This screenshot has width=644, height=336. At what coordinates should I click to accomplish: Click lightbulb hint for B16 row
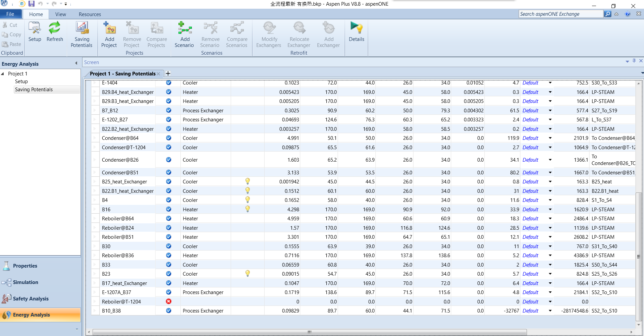tap(248, 209)
